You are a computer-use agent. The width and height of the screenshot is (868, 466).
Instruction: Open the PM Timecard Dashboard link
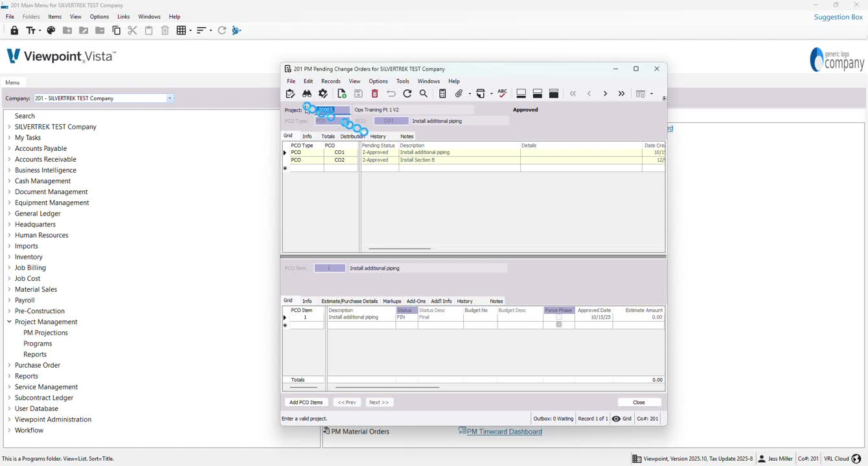click(504, 432)
